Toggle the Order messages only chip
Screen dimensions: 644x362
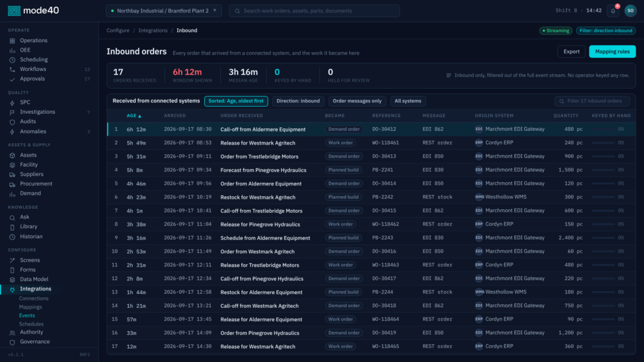357,101
